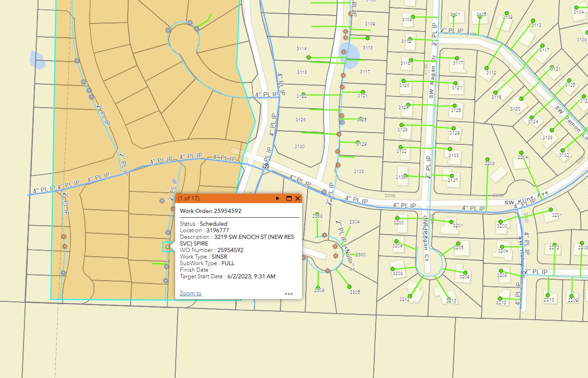
Task: Click the parcel labeled 3130
Action: coord(299,147)
